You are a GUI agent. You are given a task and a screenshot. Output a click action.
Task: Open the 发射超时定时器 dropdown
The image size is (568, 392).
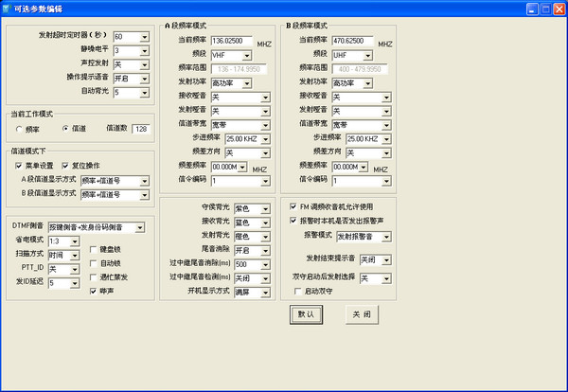[144, 37]
